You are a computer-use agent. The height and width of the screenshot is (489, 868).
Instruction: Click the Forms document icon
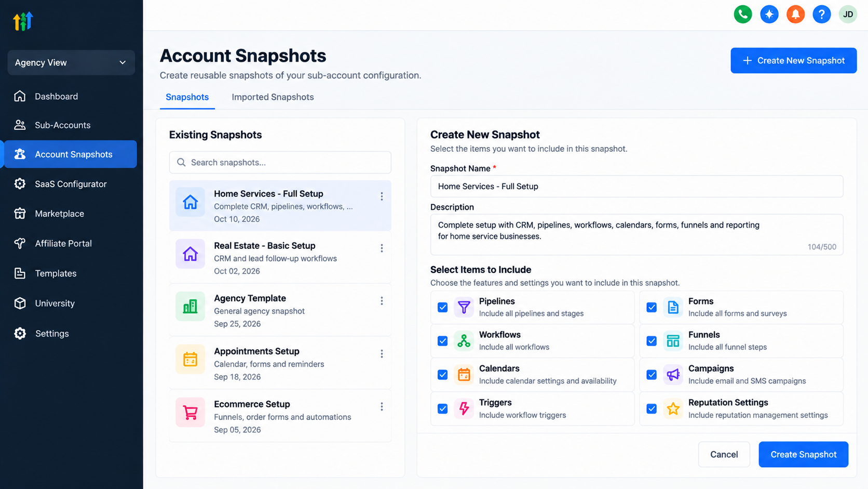[673, 307]
